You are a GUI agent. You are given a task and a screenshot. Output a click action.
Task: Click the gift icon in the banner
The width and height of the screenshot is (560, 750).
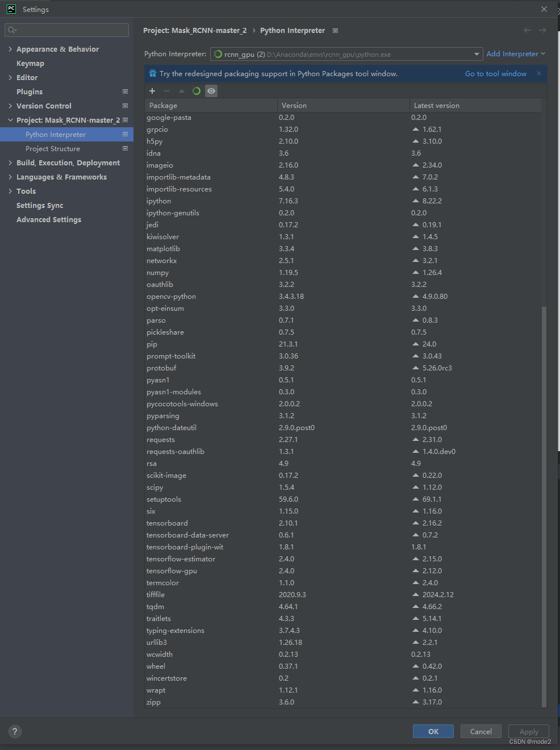coord(153,73)
